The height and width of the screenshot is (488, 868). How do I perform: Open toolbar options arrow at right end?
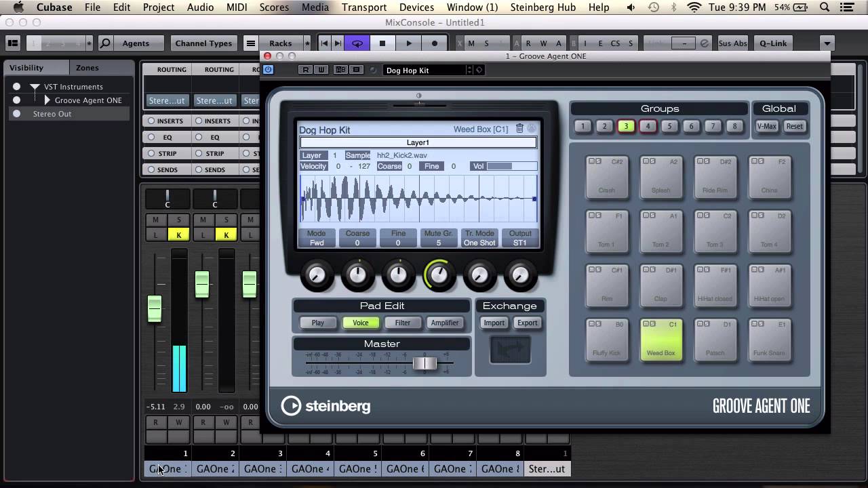pyautogui.click(x=827, y=43)
